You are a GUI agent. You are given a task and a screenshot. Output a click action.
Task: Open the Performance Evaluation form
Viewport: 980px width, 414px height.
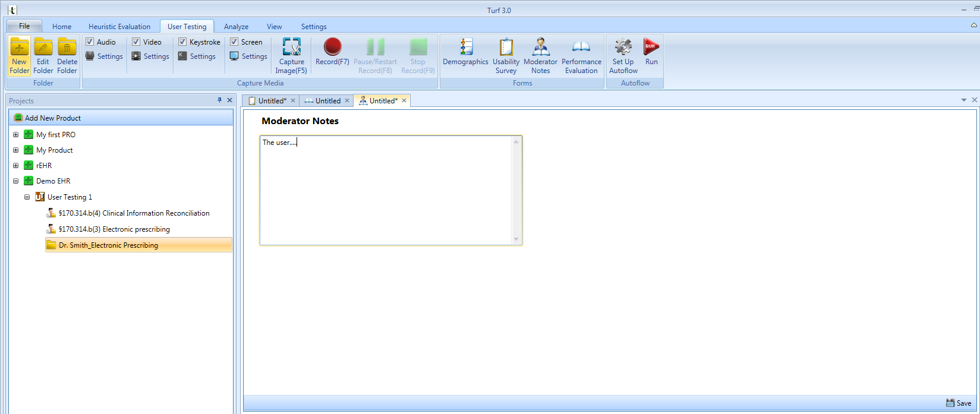(x=581, y=48)
